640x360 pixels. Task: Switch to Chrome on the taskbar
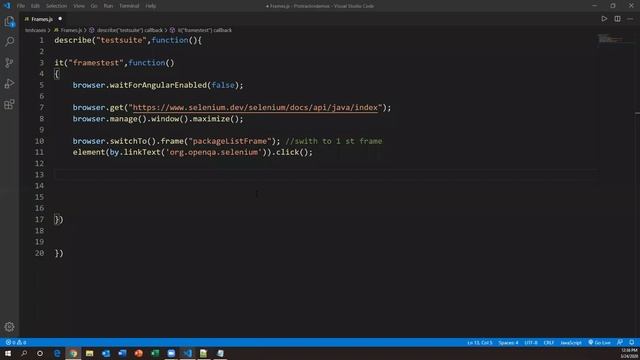pyautogui.click(x=73, y=353)
